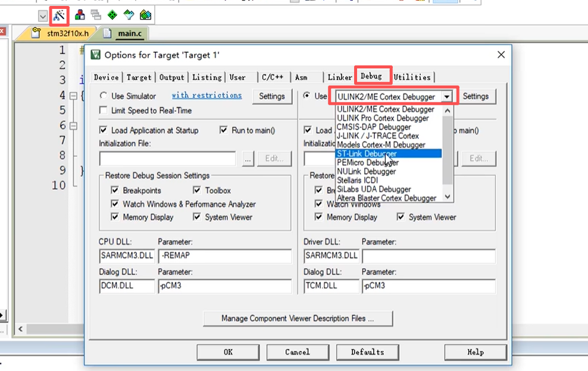Viewport: 588px width, 371px height.
Task: Toggle debugger-side System Viewer checkbox
Action: click(x=401, y=217)
